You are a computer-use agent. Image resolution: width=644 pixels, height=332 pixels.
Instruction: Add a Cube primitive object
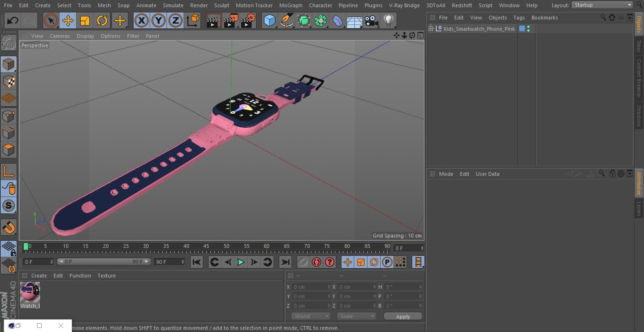coord(270,21)
